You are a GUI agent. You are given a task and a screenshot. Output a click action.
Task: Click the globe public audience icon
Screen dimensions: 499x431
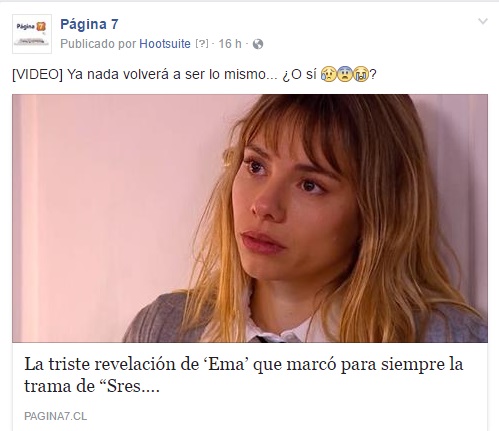click(x=258, y=44)
